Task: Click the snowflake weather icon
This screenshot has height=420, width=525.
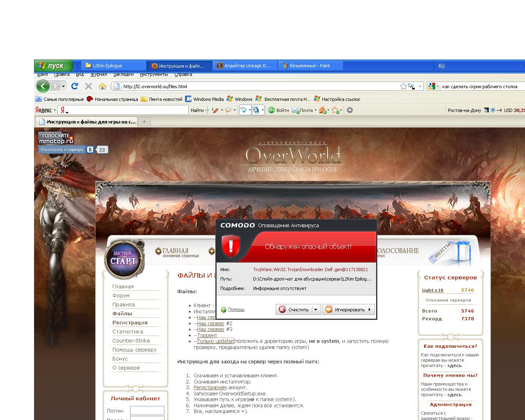Action: coord(493,110)
